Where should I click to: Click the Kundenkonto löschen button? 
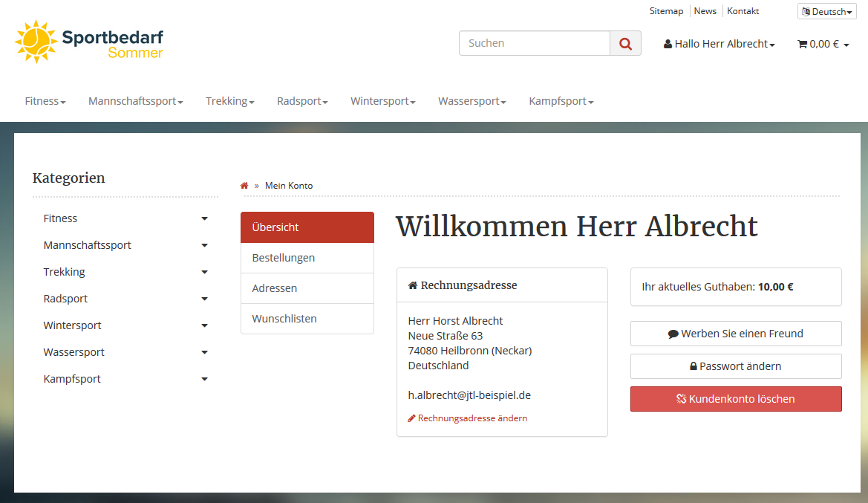(x=735, y=399)
